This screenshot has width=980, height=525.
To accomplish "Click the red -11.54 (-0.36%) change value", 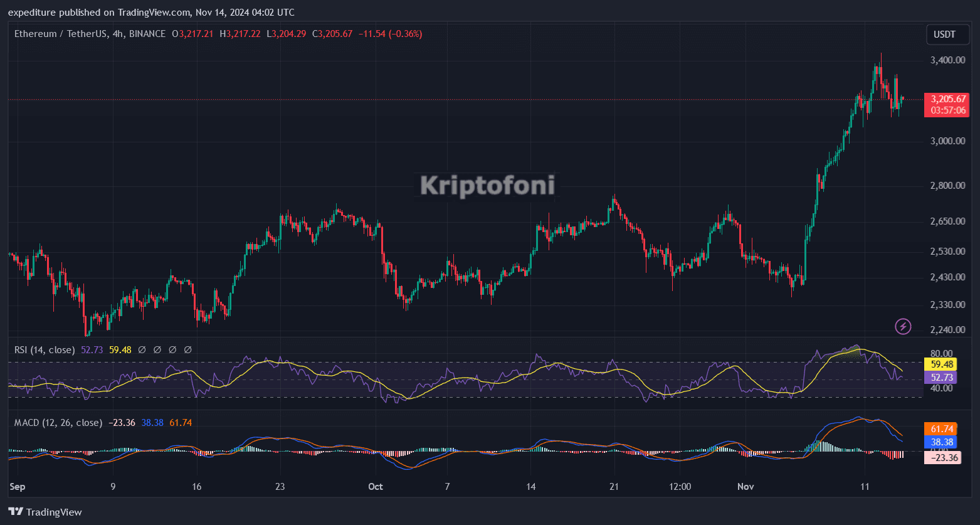I will point(390,34).
